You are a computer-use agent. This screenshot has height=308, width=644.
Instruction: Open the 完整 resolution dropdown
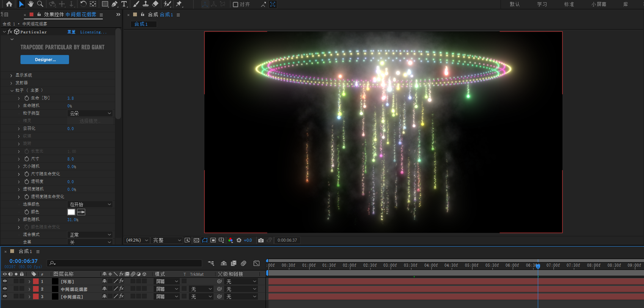(x=167, y=240)
